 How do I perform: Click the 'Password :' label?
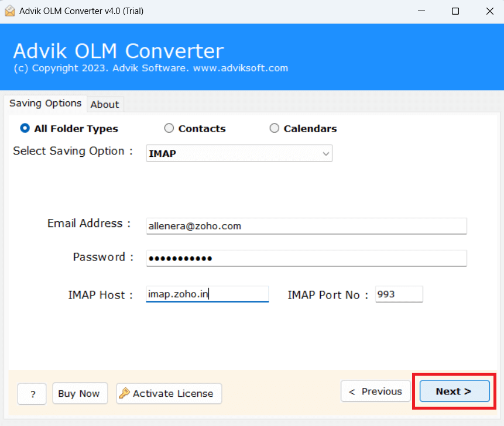[x=103, y=257]
